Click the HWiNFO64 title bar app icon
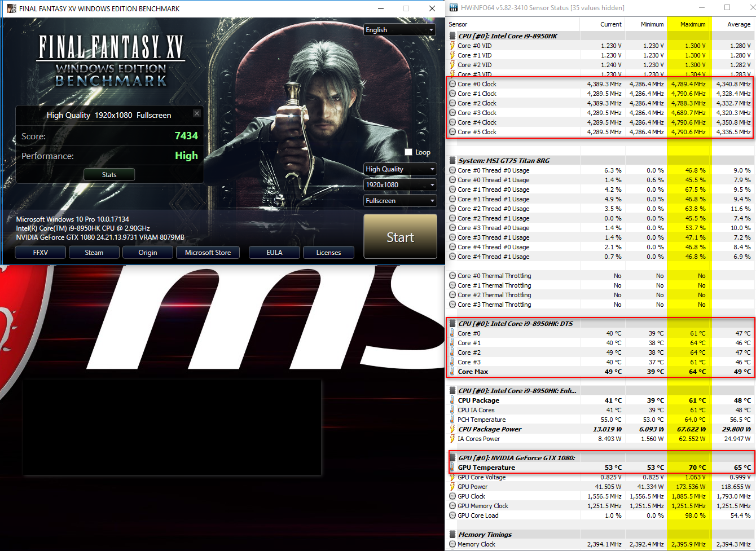Image resolution: width=756 pixels, height=551 pixels. coord(454,8)
